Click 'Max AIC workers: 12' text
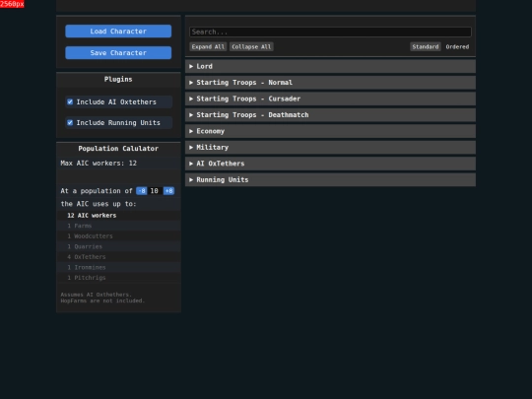Image resolution: width=532 pixels, height=399 pixels. pyautogui.click(x=99, y=164)
